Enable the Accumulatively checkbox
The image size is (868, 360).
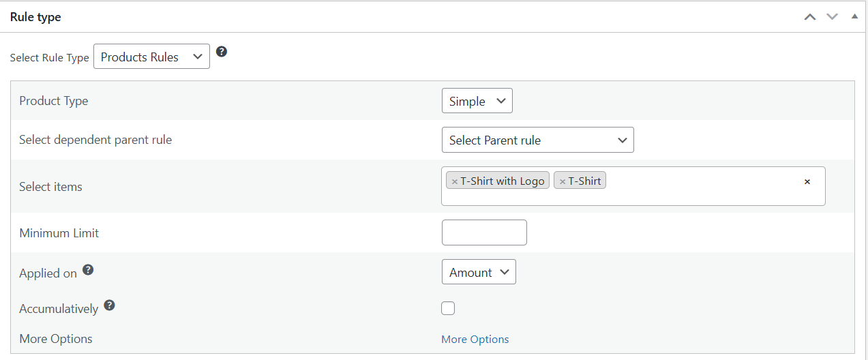[448, 308]
